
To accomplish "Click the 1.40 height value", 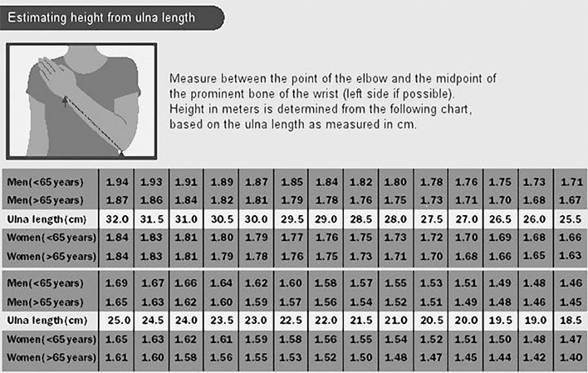I will (x=570, y=356).
